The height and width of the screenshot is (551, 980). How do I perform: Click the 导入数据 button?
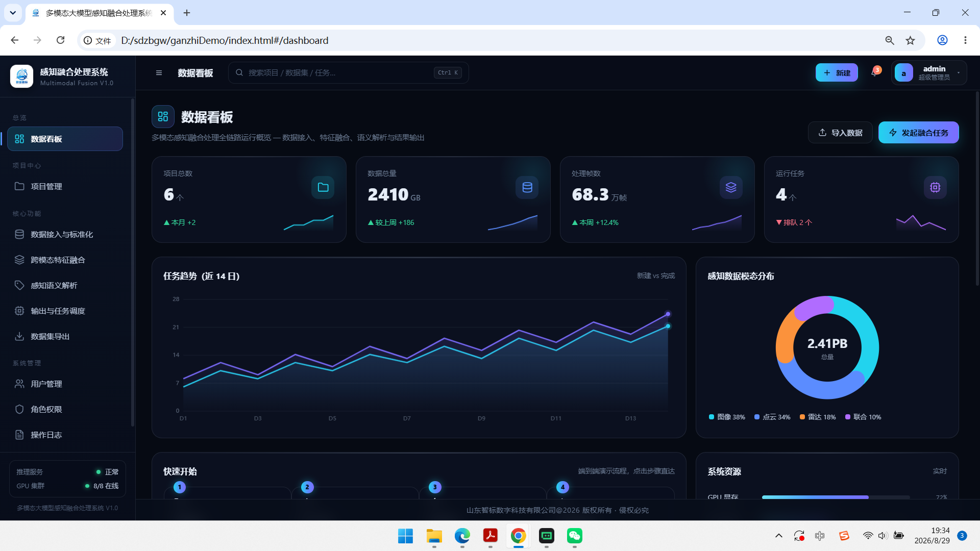(x=840, y=133)
